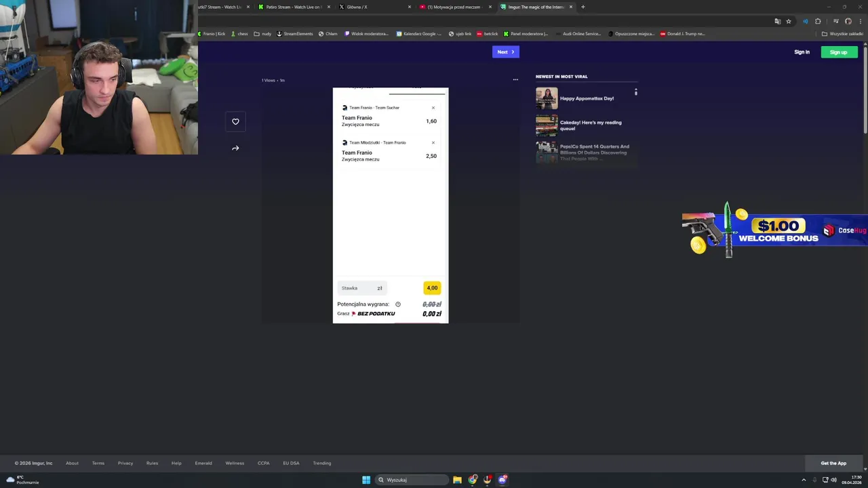Click the Next post button
The height and width of the screenshot is (488, 868).
pyautogui.click(x=506, y=52)
